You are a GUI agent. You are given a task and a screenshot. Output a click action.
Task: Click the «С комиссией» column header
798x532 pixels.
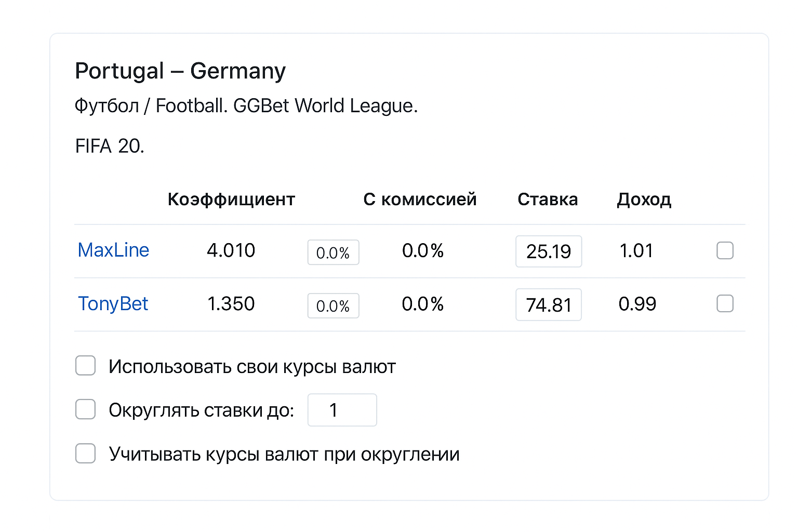tap(421, 199)
